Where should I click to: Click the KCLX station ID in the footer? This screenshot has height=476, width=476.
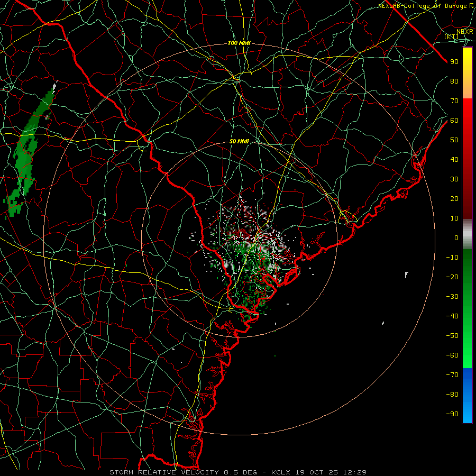coord(281,472)
